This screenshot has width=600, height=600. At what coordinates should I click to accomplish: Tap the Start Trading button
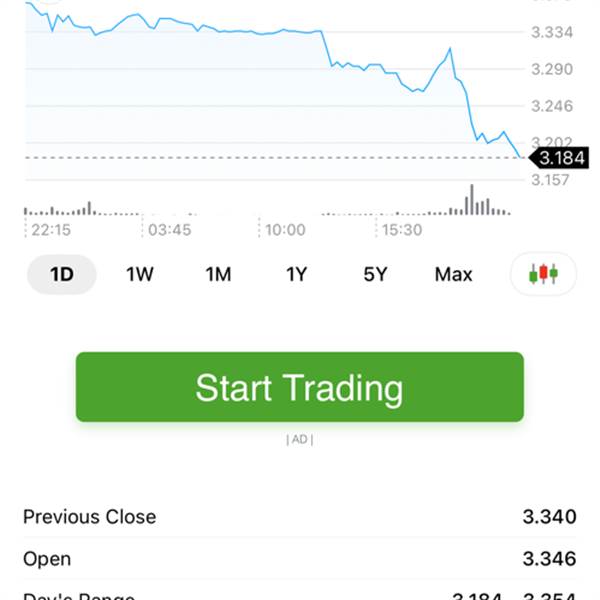[300, 387]
